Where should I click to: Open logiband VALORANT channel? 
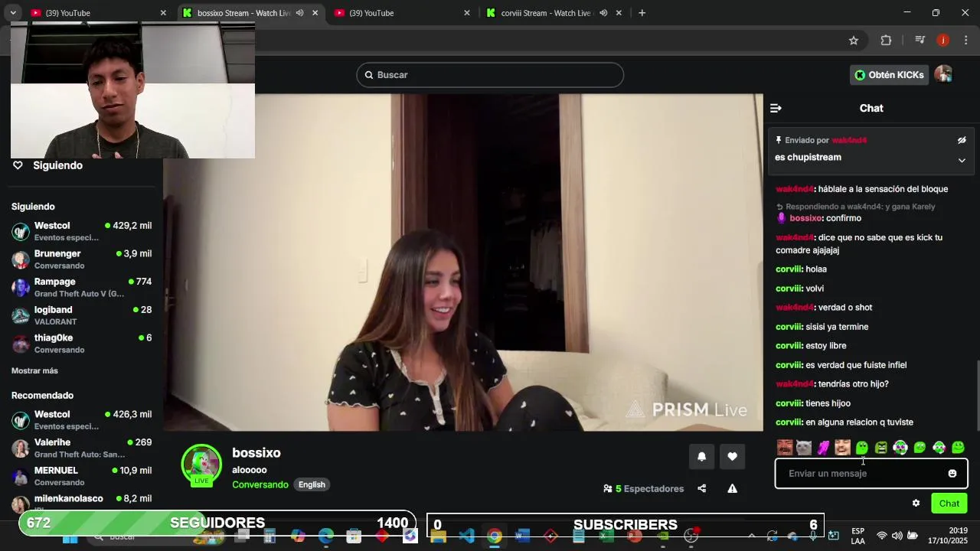click(x=81, y=316)
